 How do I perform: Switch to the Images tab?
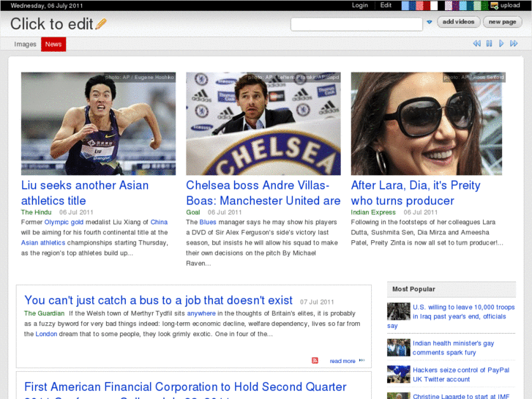point(26,44)
